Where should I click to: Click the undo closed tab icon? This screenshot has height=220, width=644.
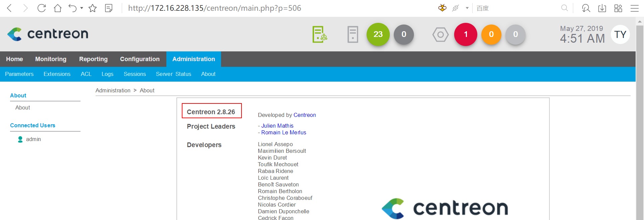[72, 8]
